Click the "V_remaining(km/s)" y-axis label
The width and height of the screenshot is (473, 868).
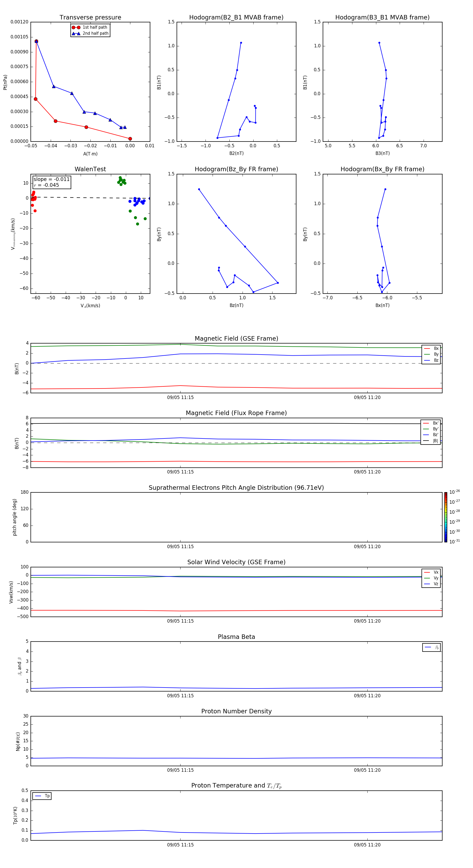point(13,234)
